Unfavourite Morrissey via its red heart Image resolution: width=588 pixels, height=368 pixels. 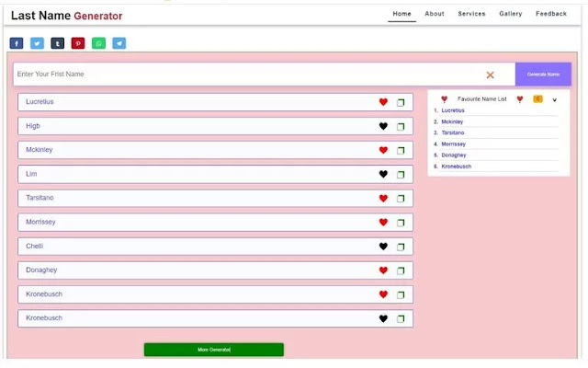(x=383, y=222)
